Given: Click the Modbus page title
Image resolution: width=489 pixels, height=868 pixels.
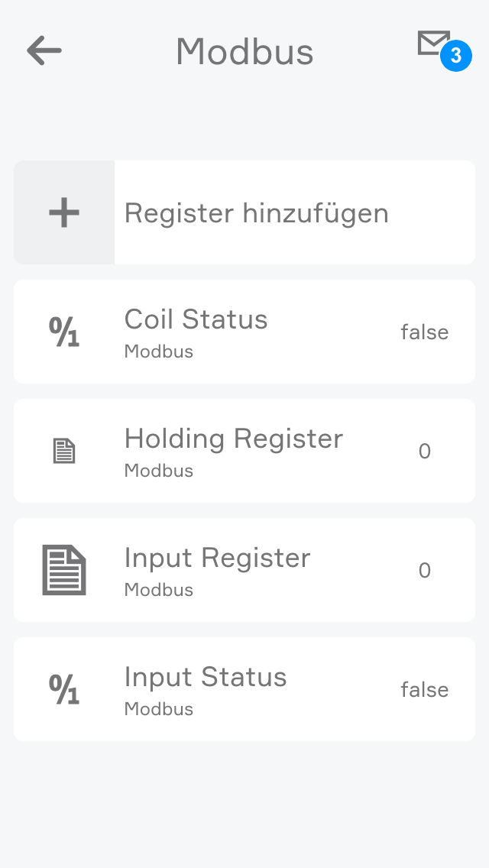Looking at the screenshot, I should tap(244, 52).
